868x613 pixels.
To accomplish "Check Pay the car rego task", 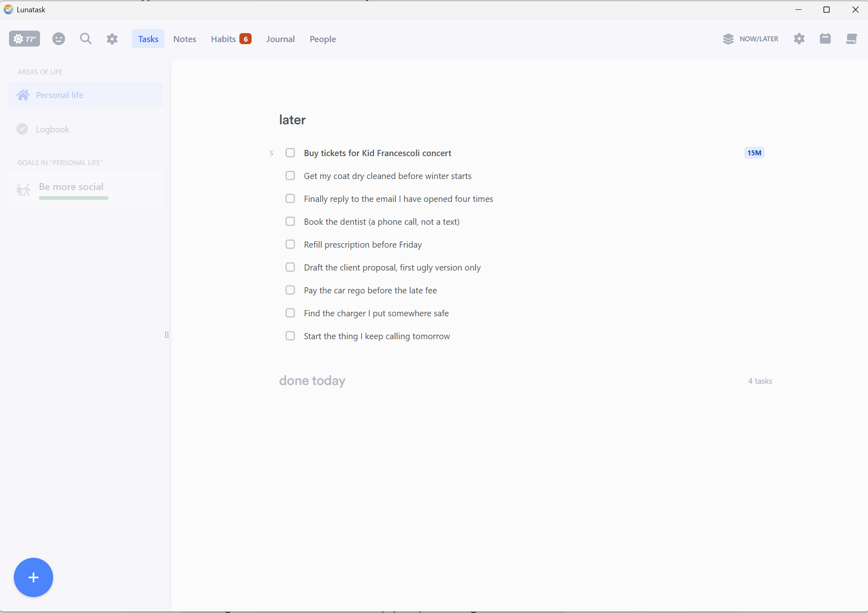I will pyautogui.click(x=290, y=290).
